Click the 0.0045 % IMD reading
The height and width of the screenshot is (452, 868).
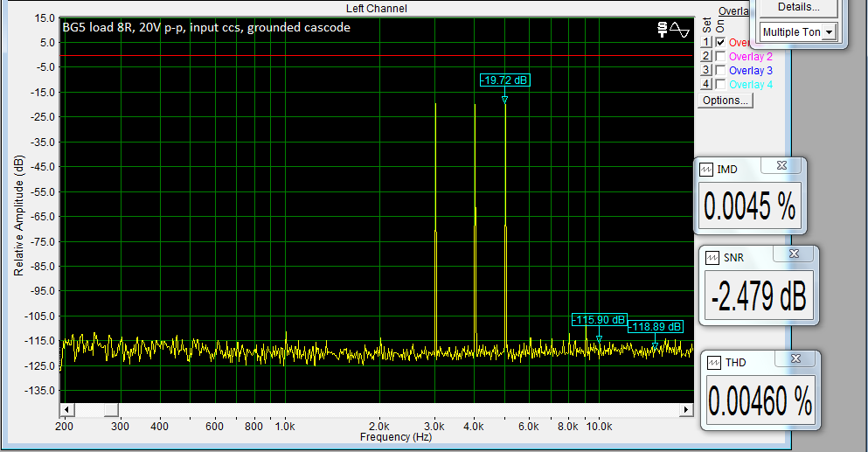(749, 206)
